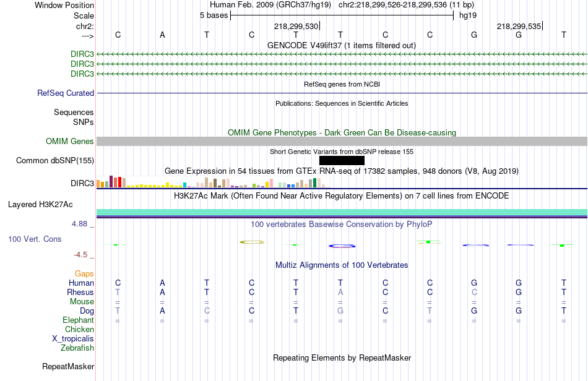Click the Layered H3K27Ac track label

[x=40, y=205]
